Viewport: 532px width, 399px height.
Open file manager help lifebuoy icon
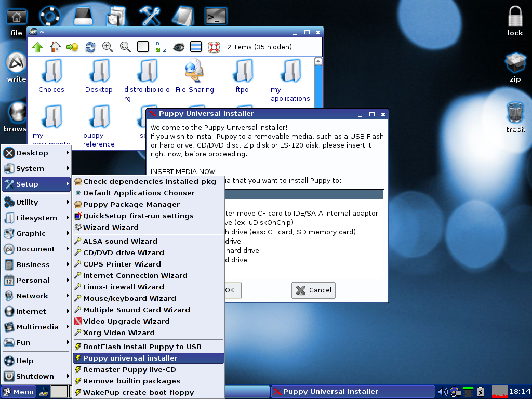coord(214,47)
